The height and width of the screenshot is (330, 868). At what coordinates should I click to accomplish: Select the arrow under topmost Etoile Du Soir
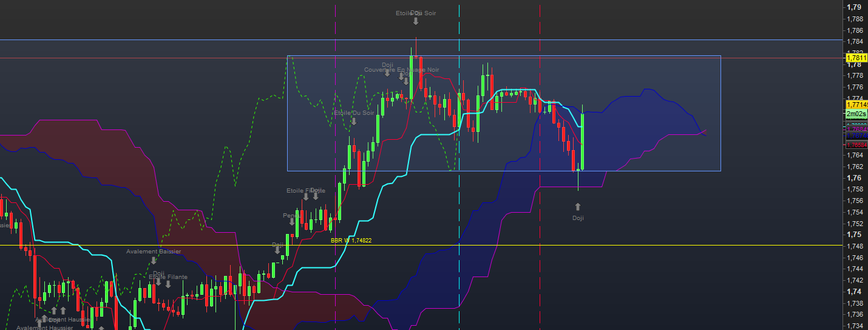416,21
